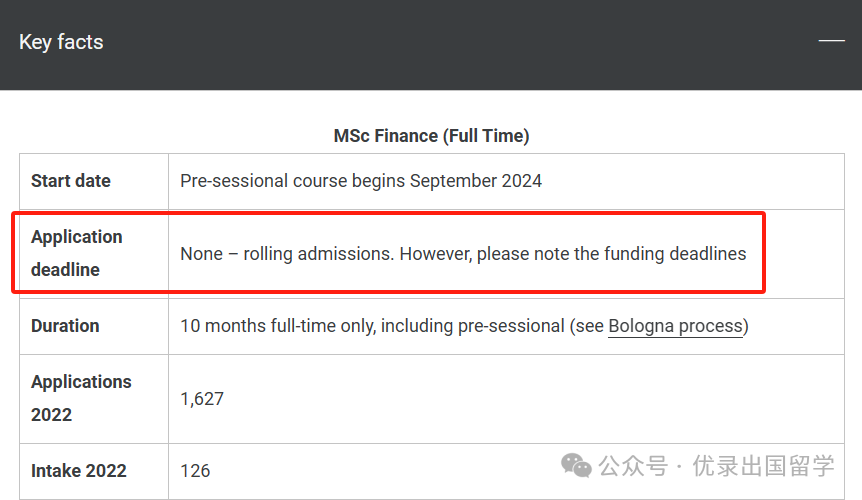Click the 1,627 applications value
The height and width of the screenshot is (500, 862).
[x=202, y=399]
